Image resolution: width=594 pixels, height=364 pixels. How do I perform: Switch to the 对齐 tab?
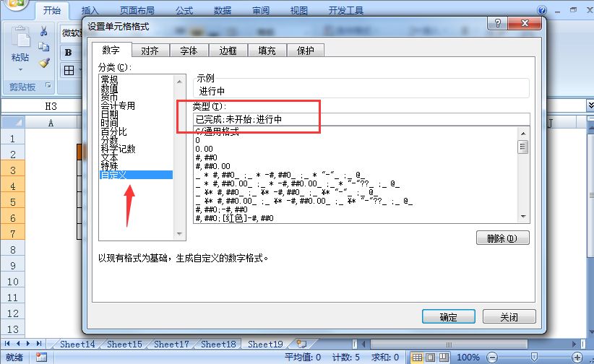150,51
